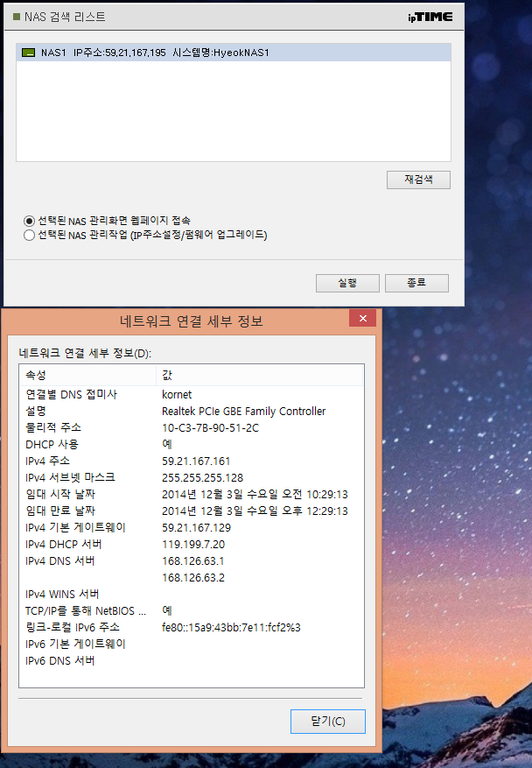
Task: Click the 종료 exit button
Action: click(416, 283)
